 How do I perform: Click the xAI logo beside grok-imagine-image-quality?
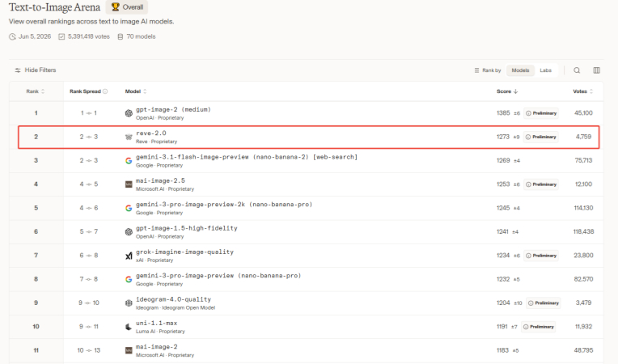pyautogui.click(x=129, y=256)
